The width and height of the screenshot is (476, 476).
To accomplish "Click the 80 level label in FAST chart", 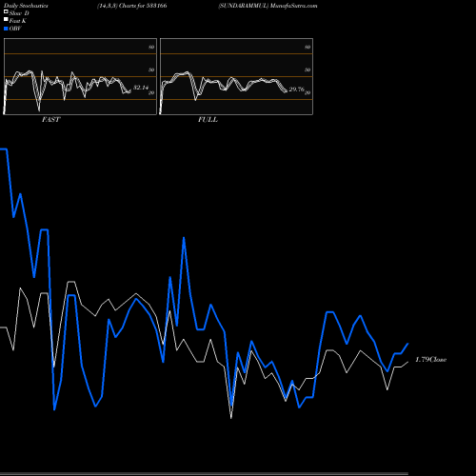I will click(x=151, y=47).
